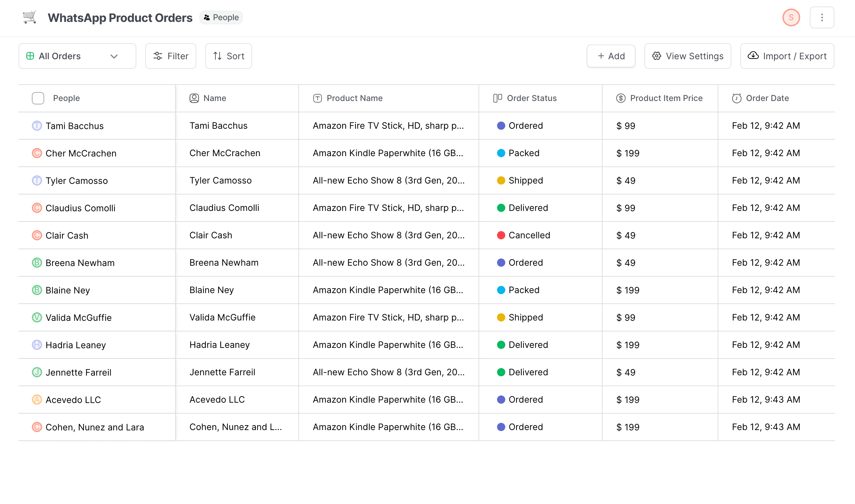Click Acevedo LLC's avatar badge
855x504 pixels.
click(x=37, y=400)
